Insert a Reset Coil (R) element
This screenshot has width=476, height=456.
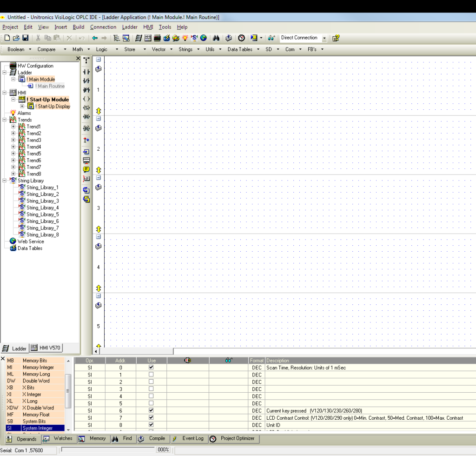point(86,116)
